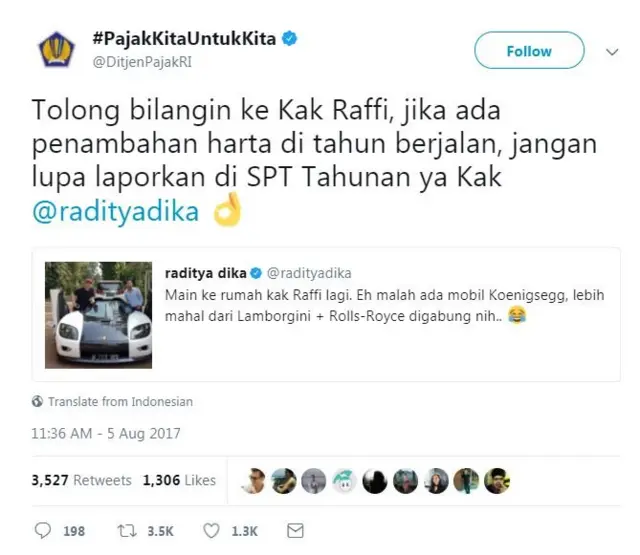
Task: Click the 11:36 AM - 5 Aug 2017 timestamp
Action: coord(106,433)
